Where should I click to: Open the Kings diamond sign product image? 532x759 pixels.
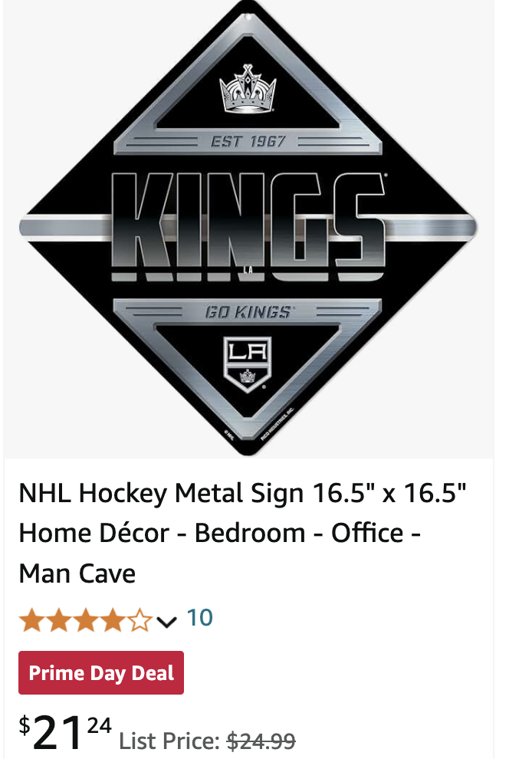click(248, 228)
